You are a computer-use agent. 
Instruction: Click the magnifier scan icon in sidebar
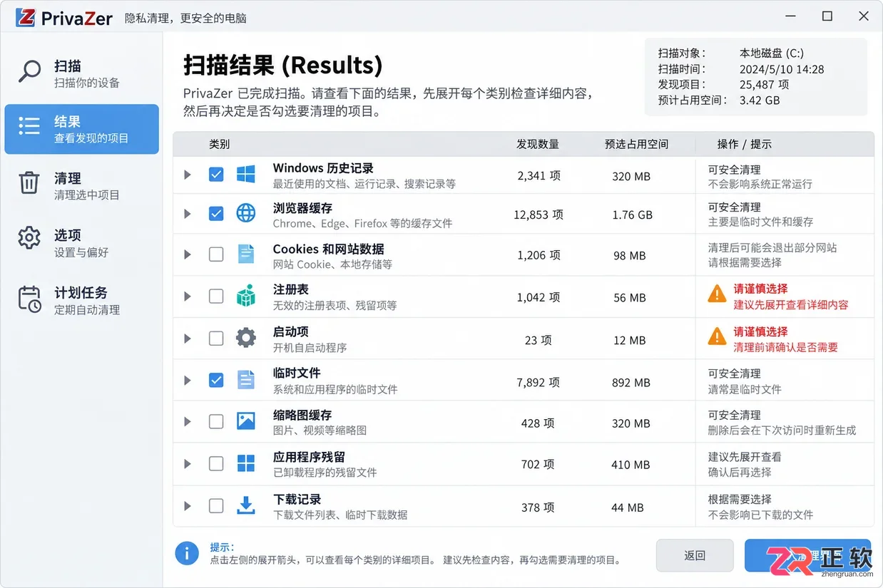coord(29,72)
